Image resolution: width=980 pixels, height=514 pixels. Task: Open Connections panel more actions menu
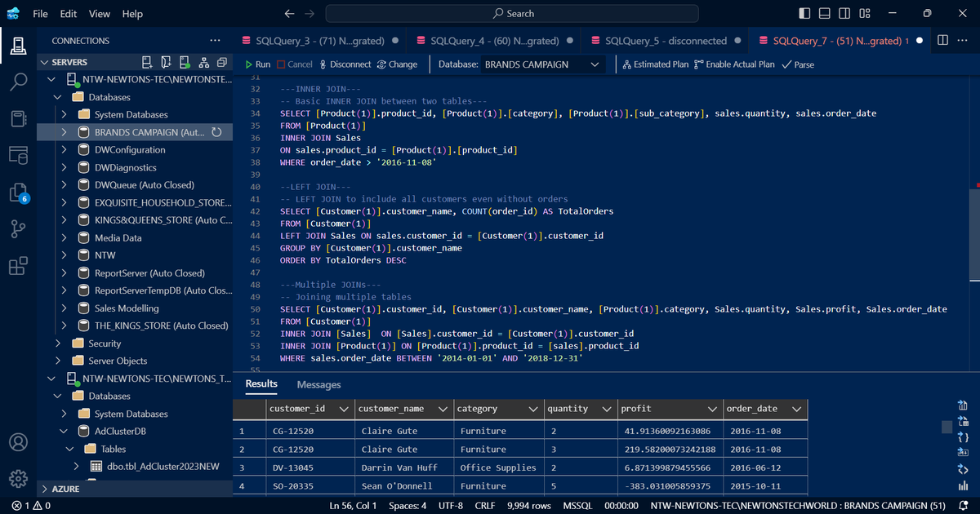[x=215, y=40]
